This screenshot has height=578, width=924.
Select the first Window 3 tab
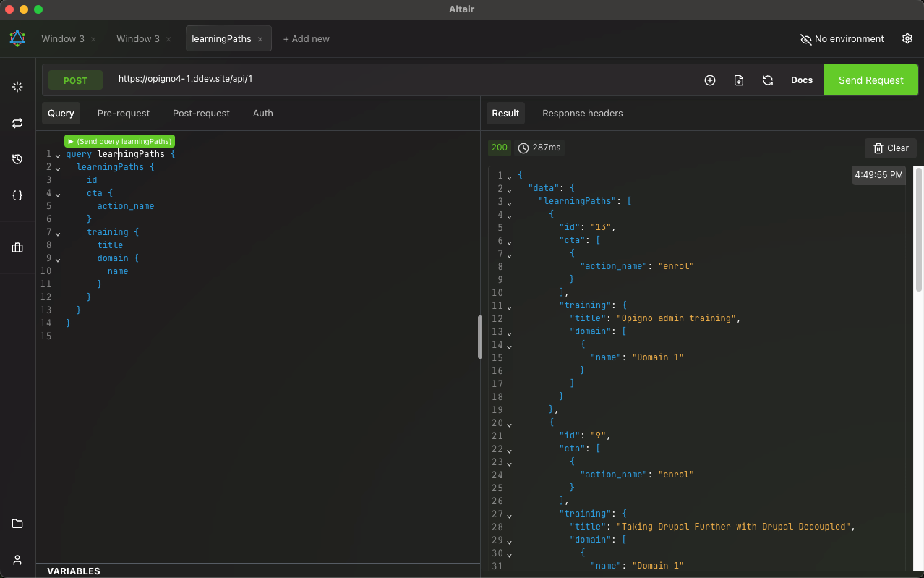[x=63, y=39]
